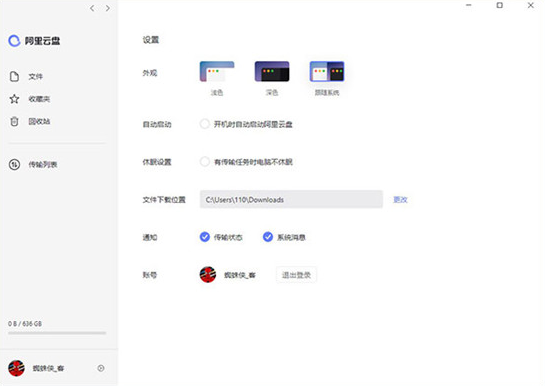Close the application window
Image resolution: width=545 pixels, height=386 pixels.
tap(530, 5)
